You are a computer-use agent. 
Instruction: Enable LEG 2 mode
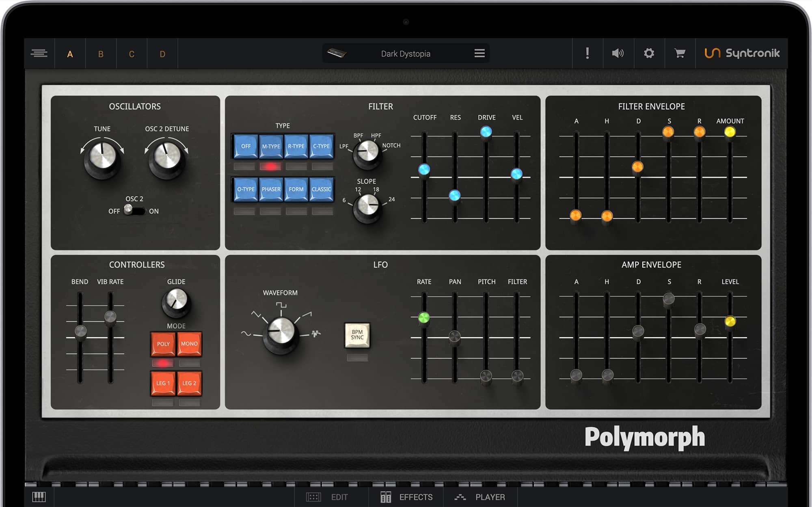[189, 383]
